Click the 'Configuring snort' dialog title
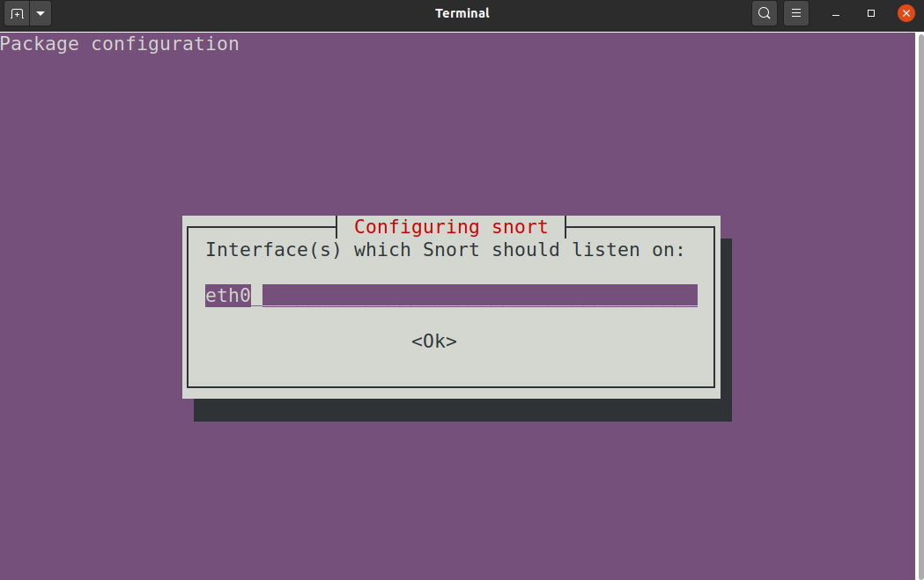The width and height of the screenshot is (924, 580). coord(451,227)
